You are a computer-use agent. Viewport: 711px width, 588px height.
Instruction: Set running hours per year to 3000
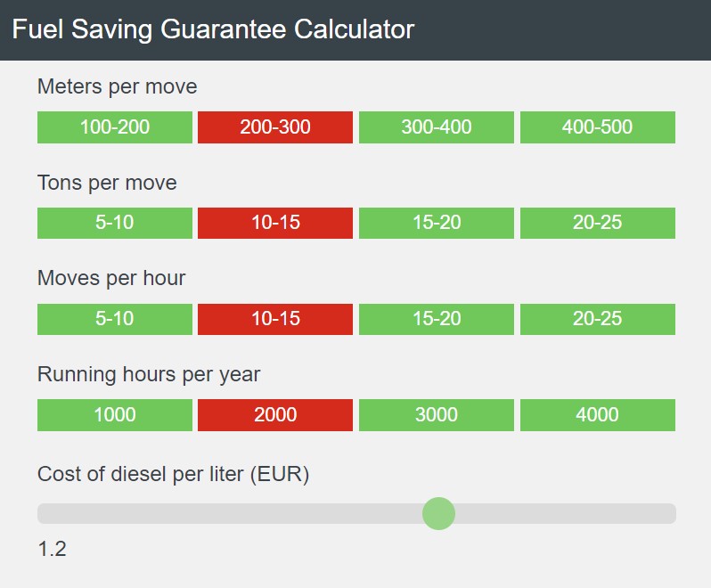coord(437,415)
